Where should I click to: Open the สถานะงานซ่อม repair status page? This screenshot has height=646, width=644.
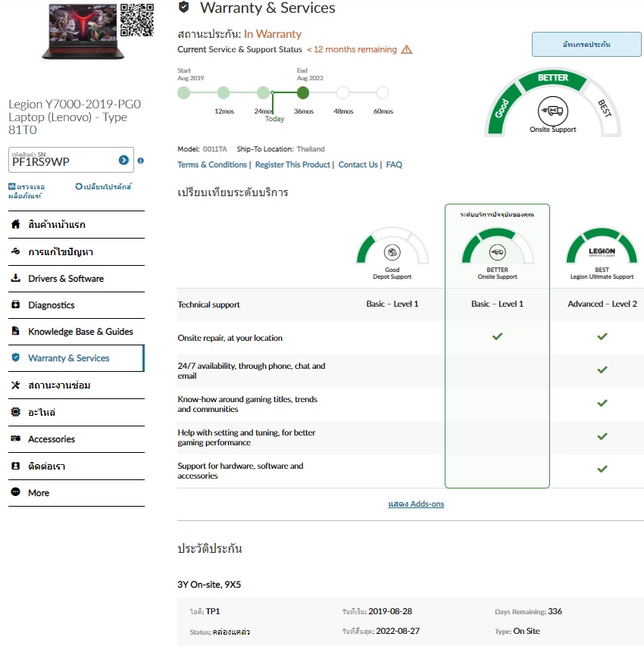[x=77, y=385]
